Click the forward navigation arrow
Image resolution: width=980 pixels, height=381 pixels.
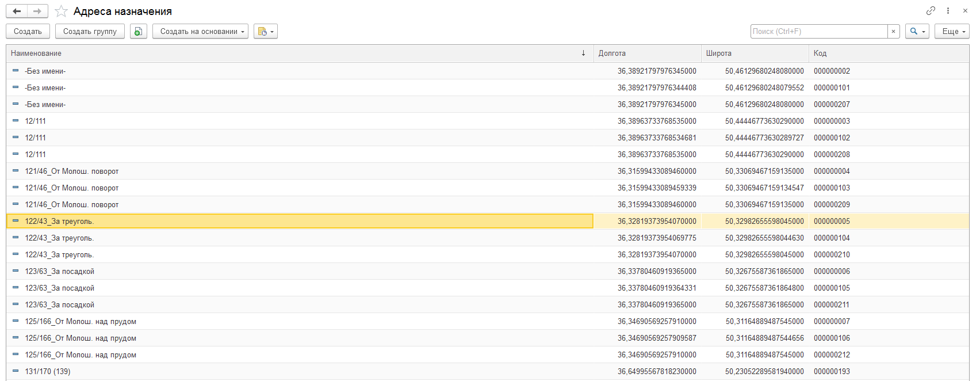[x=37, y=12]
